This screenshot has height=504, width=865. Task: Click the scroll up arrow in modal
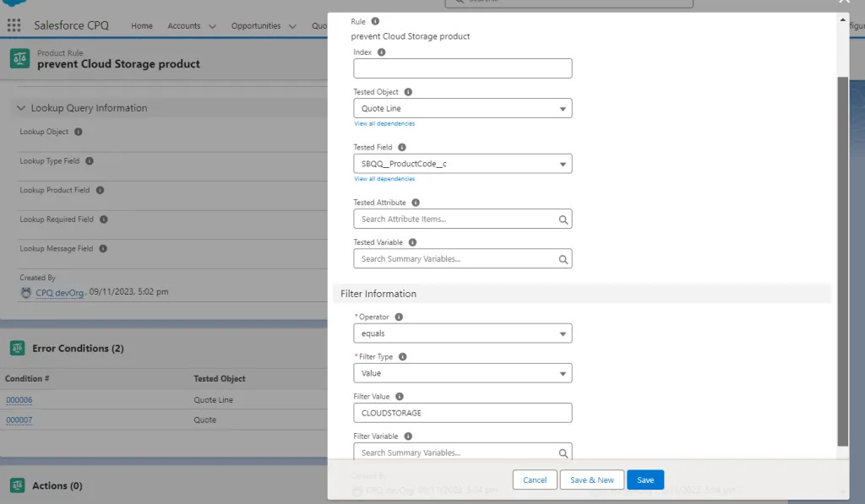pyautogui.click(x=842, y=20)
